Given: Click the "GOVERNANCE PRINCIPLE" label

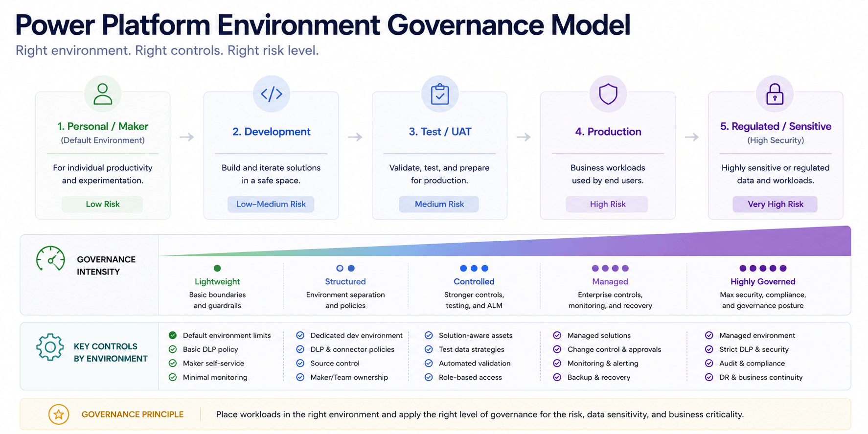Looking at the screenshot, I should 133,414.
